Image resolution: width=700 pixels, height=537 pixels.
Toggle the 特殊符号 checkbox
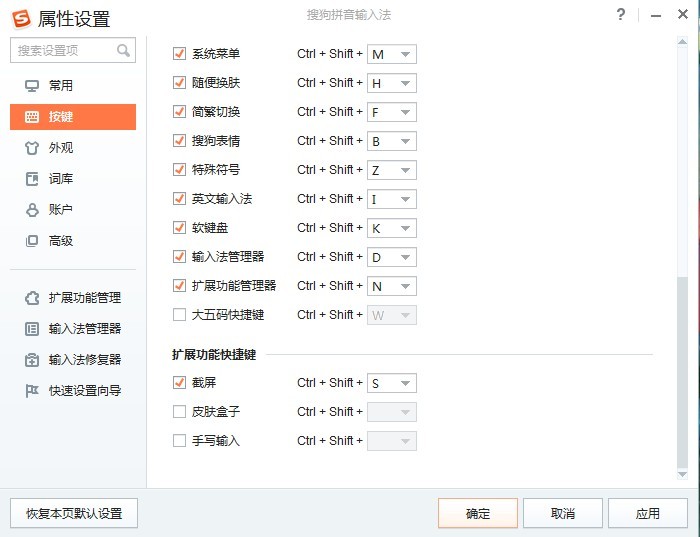coord(179,170)
